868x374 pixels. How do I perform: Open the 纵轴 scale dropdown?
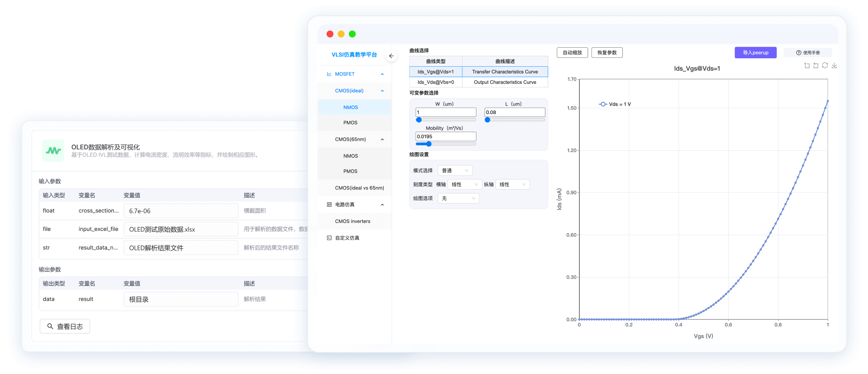pyautogui.click(x=512, y=184)
